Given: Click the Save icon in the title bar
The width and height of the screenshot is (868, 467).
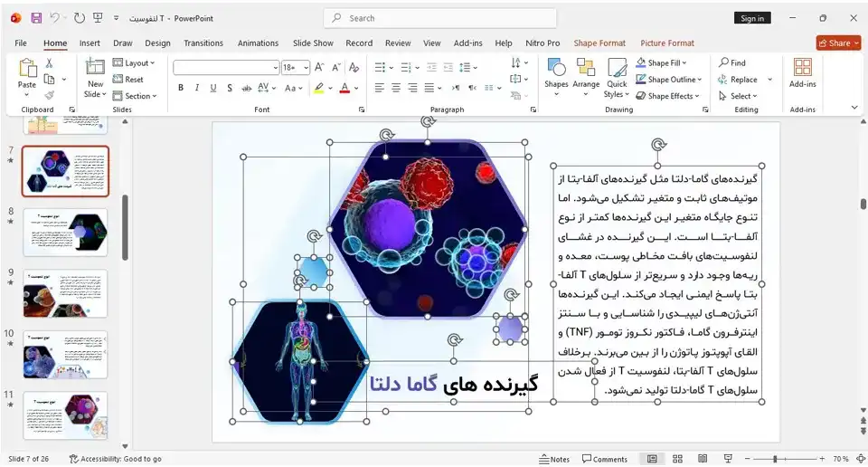Looking at the screenshot, I should tap(36, 18).
